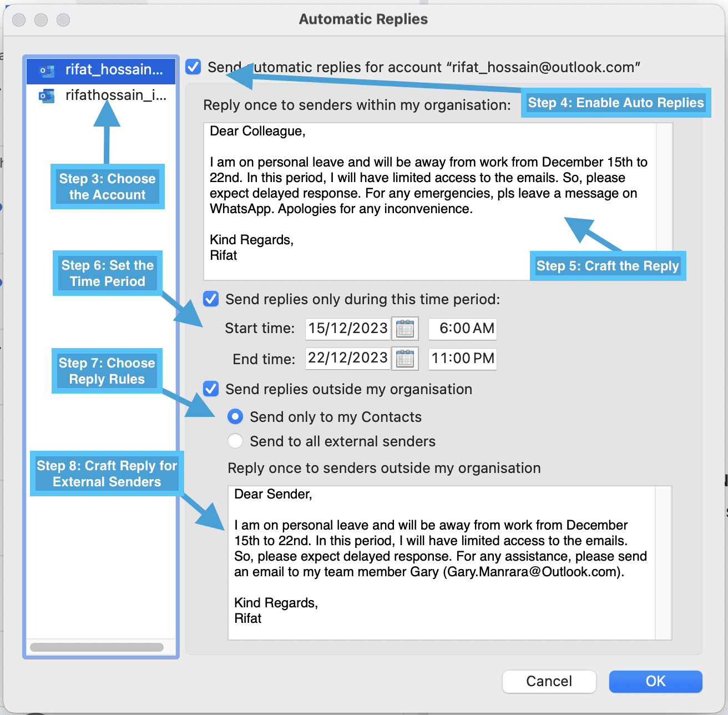
Task: Uncheck Send automatic replies for the account
Action: 193,67
